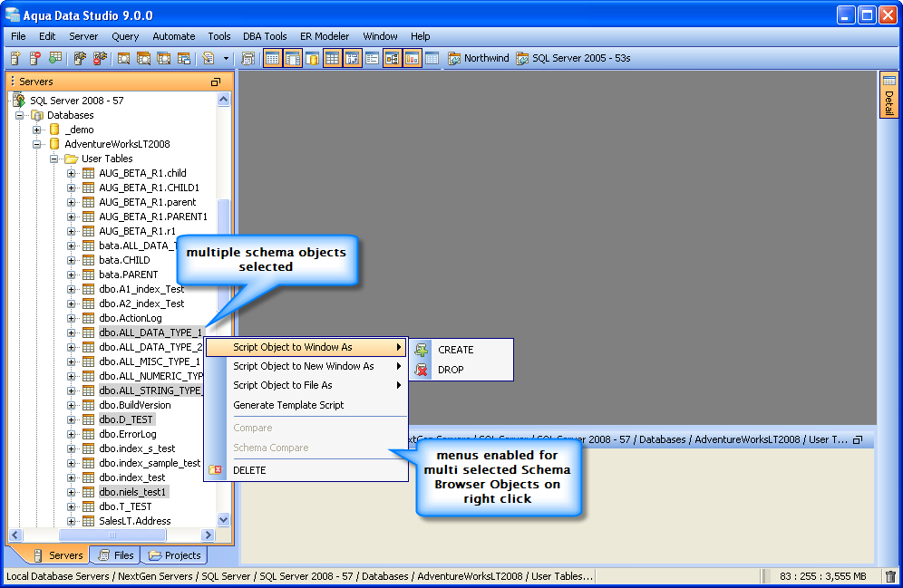Toggle the highlighted grid button with arrows

(x=352, y=58)
